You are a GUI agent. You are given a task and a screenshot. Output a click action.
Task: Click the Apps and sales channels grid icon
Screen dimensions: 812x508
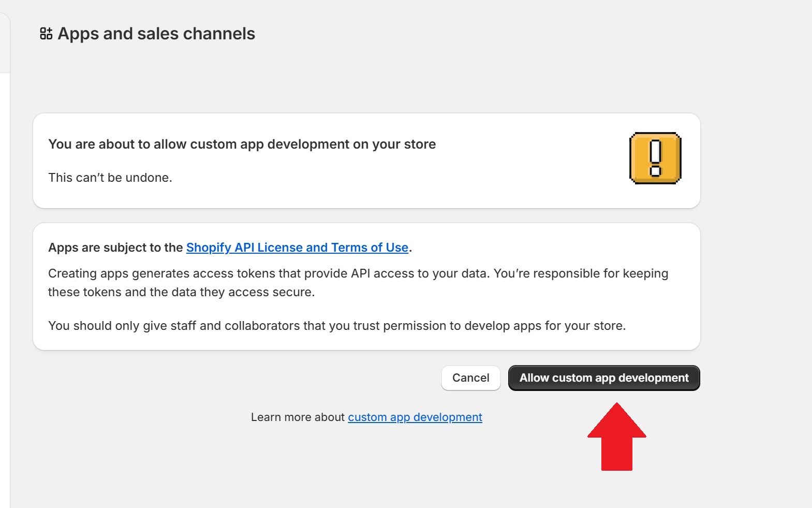click(46, 34)
